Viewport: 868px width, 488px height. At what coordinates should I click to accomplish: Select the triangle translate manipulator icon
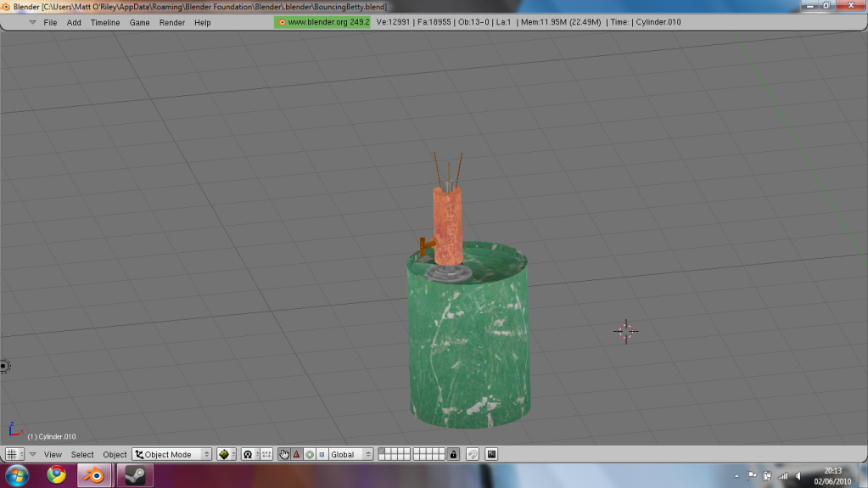297,454
